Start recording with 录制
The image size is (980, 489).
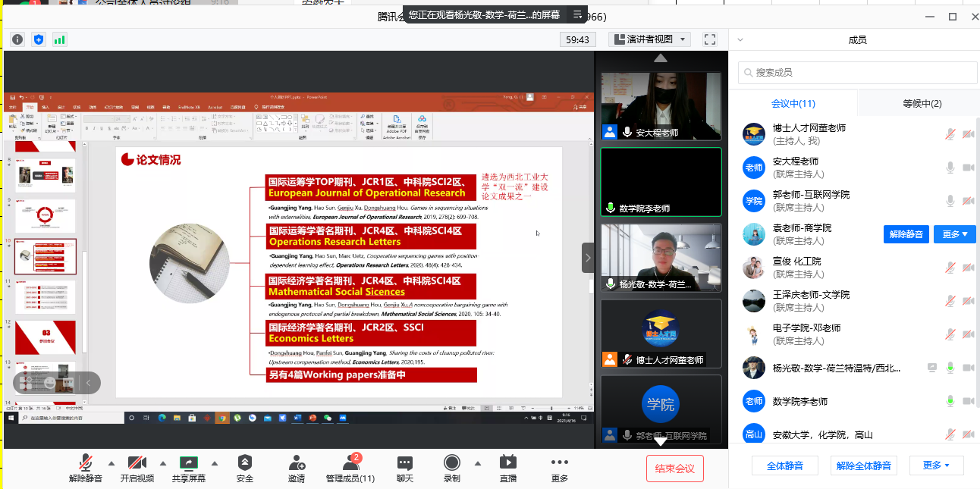click(x=452, y=469)
